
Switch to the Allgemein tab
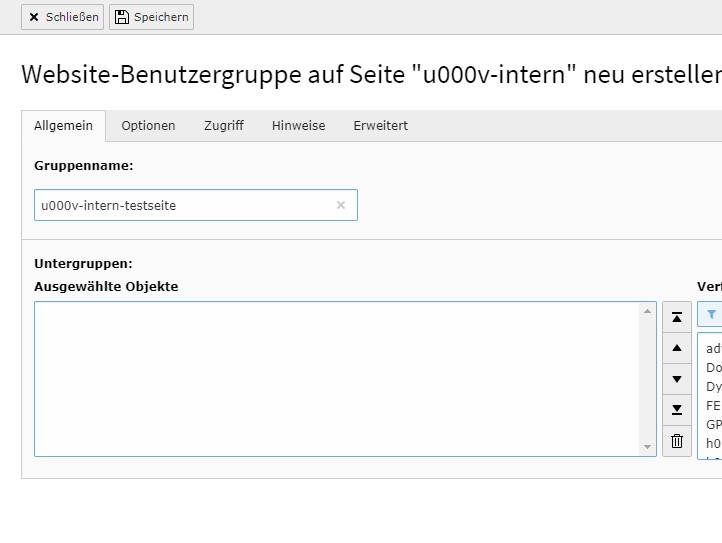[x=63, y=126]
